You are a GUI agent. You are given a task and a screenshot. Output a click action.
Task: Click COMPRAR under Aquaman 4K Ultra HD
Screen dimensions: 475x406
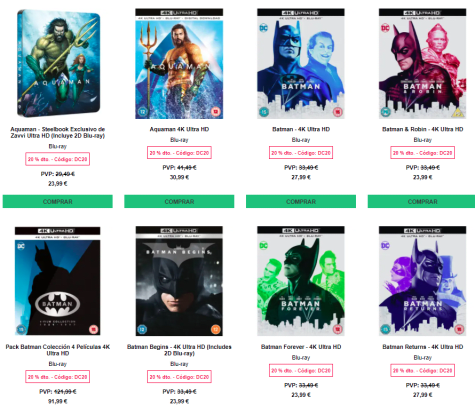[179, 201]
